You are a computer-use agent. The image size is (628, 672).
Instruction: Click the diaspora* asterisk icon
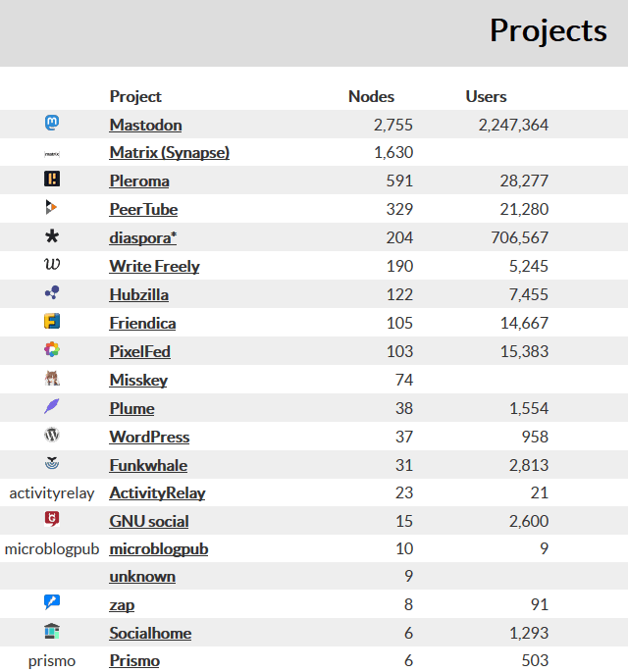tap(52, 236)
